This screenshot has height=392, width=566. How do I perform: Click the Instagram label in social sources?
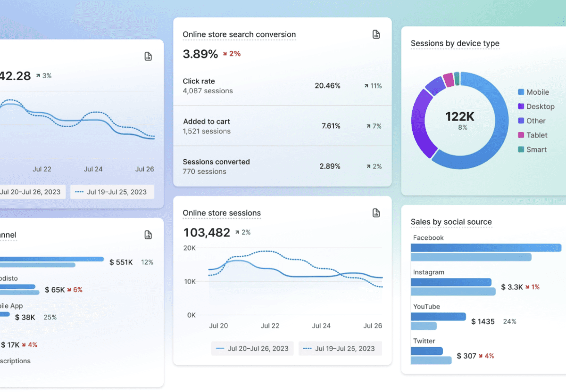coord(428,272)
